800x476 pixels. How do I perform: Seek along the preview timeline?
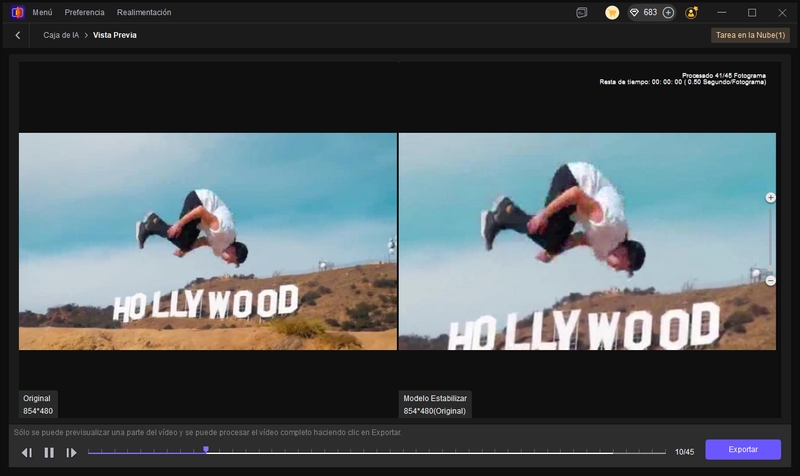pyautogui.click(x=377, y=452)
